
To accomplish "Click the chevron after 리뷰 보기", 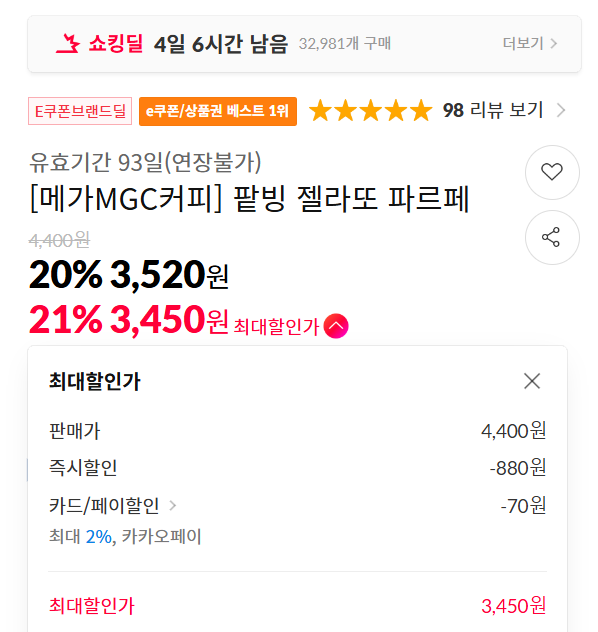I will pos(561,110).
